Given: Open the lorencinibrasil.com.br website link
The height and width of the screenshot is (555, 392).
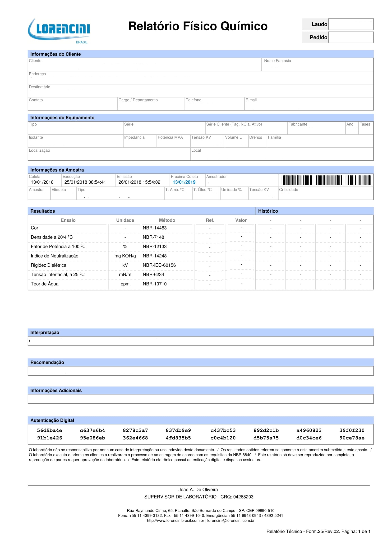Looking at the screenshot, I should click(x=175, y=520).
